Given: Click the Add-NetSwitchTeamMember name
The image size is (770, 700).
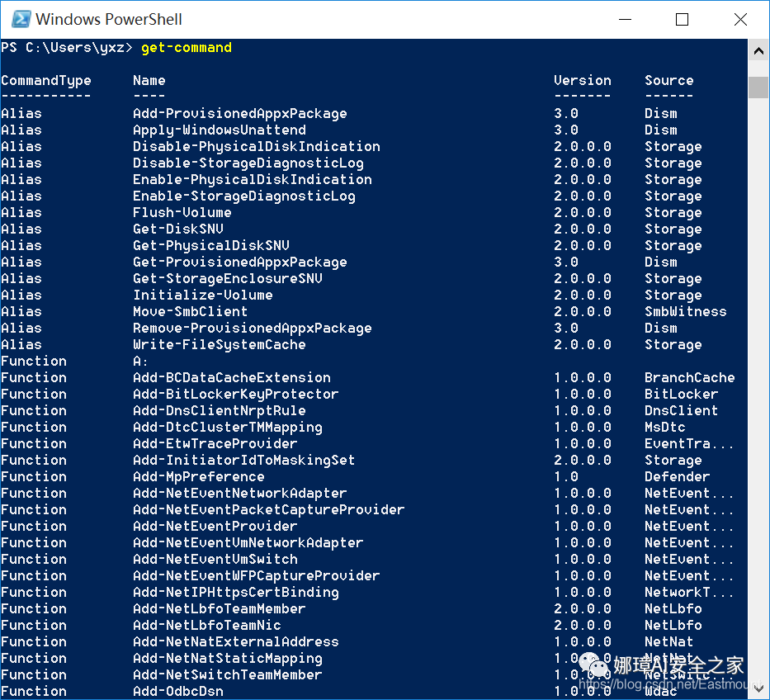Looking at the screenshot, I should point(227,675).
